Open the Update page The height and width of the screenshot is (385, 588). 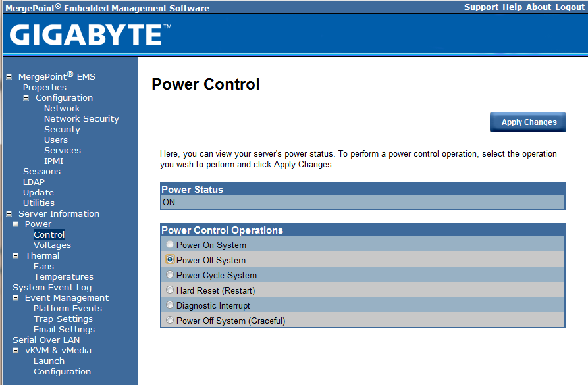[38, 192]
